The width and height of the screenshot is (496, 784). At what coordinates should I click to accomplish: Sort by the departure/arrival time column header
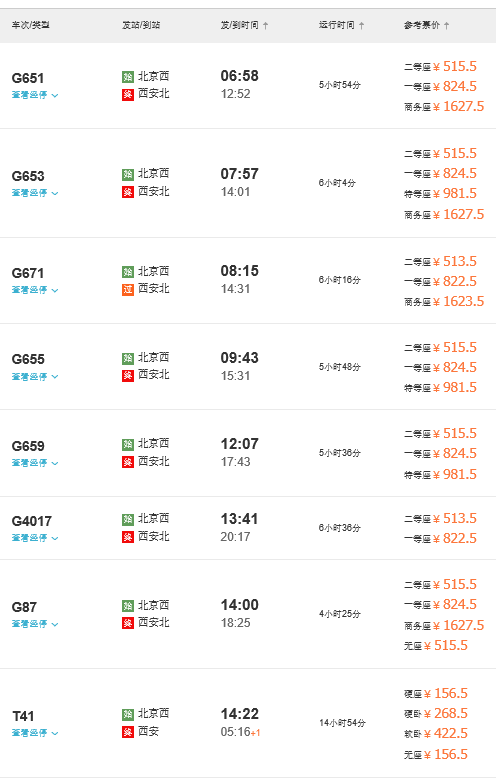coord(240,25)
